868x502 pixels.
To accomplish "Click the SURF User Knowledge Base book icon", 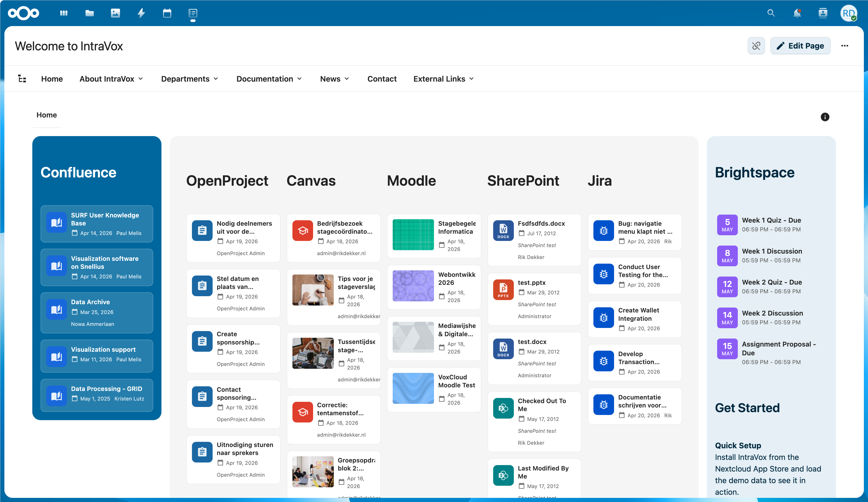I will point(57,223).
